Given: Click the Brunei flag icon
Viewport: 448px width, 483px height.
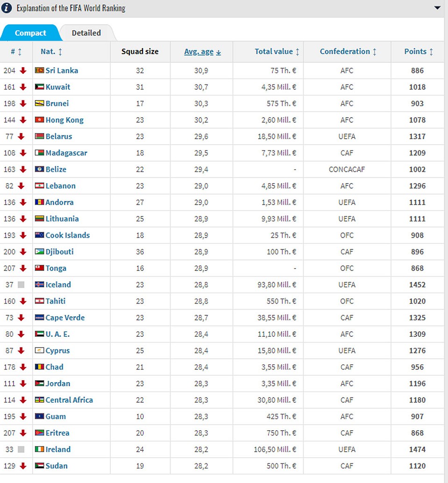Looking at the screenshot, I should [39, 104].
